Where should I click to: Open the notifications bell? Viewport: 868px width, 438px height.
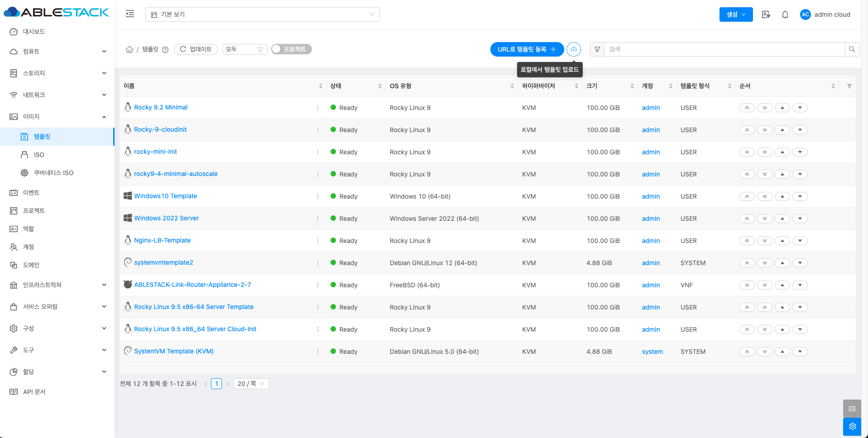click(x=785, y=14)
